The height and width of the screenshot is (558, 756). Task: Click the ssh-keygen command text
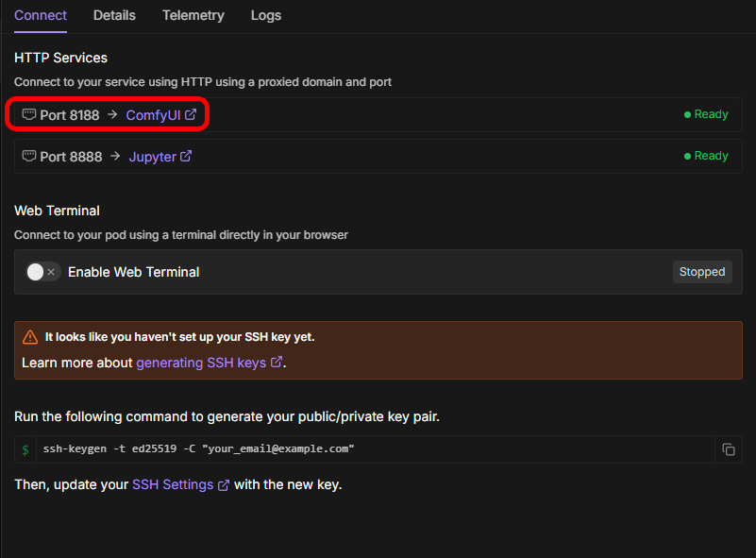pyautogui.click(x=198, y=449)
